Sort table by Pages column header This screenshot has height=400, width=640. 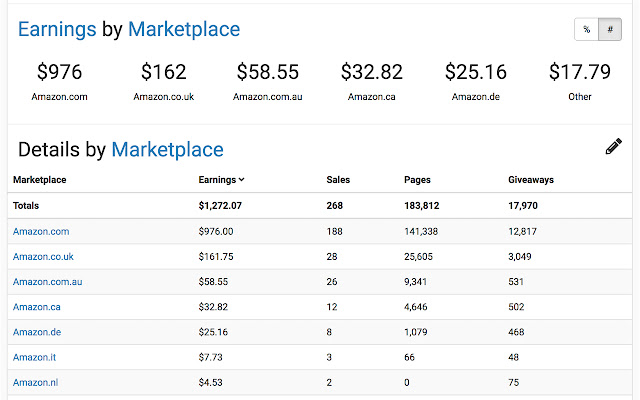point(417,180)
